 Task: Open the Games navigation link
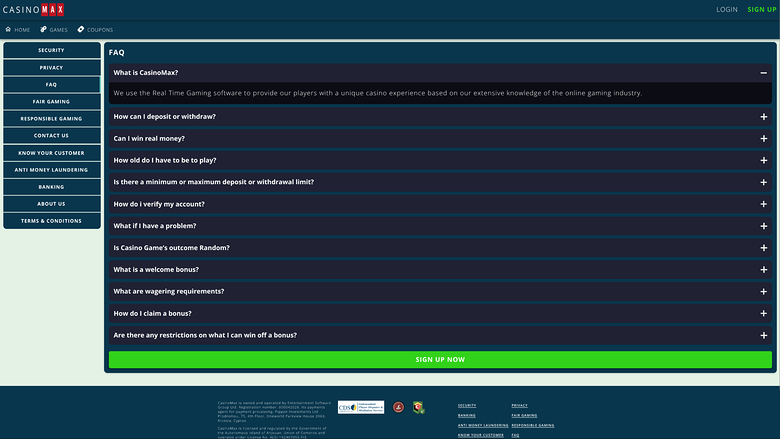[x=54, y=30]
